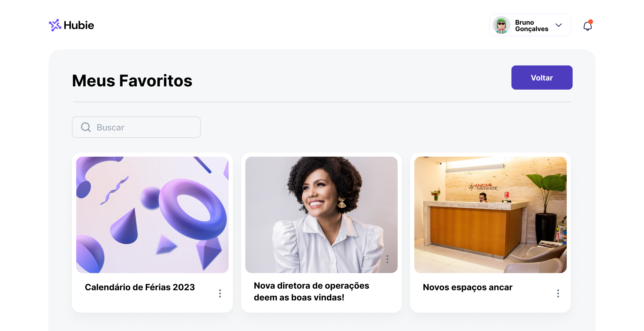The image size is (644, 331).
Task: Open options menu for Calendário de Férias 2023
Action: pos(220,293)
